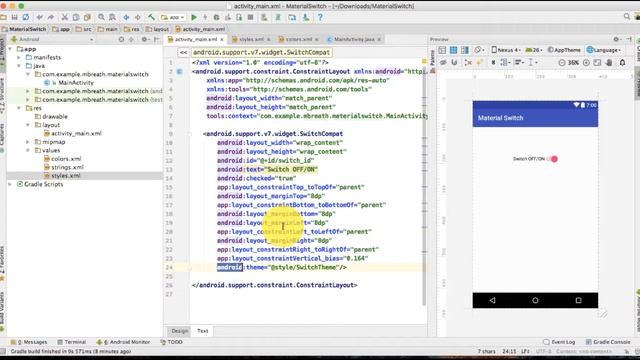
Task: Stop the running app with the stop icon
Action: pyautogui.click(x=251, y=17)
